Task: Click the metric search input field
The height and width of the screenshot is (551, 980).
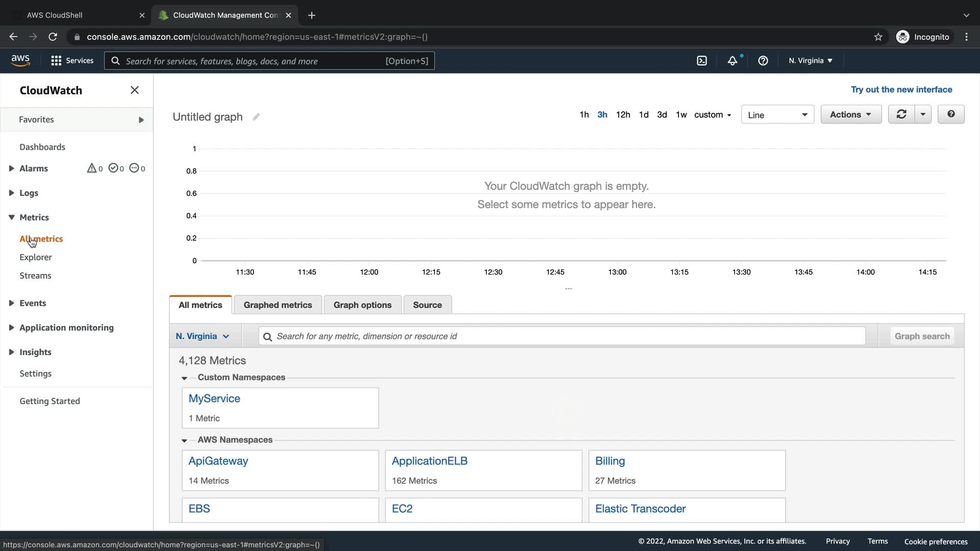Action: click(561, 336)
